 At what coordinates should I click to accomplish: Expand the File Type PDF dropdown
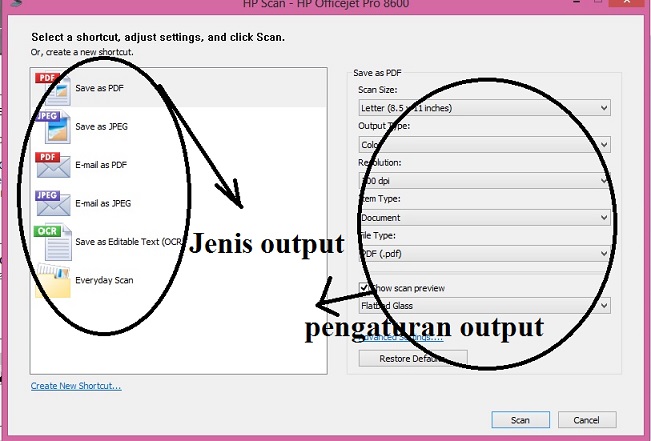(485, 254)
